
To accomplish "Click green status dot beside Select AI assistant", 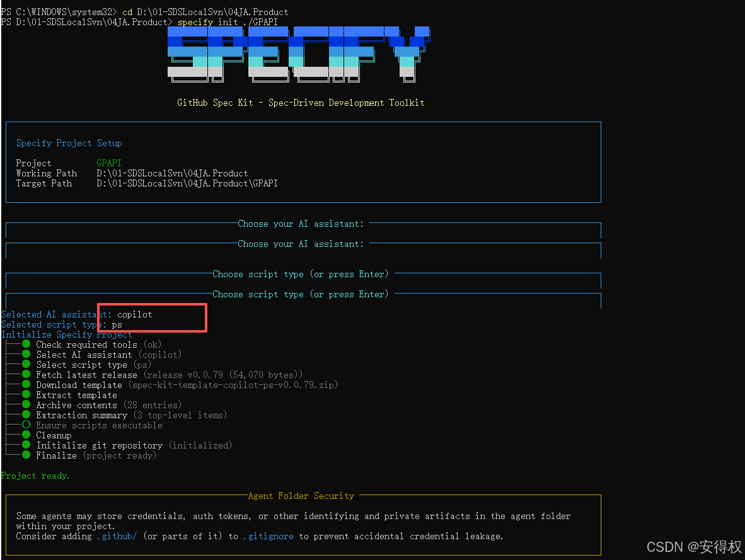I will click(x=26, y=354).
